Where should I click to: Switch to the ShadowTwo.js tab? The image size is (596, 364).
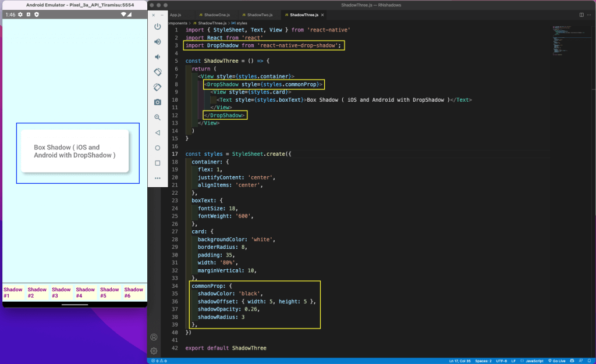click(260, 14)
